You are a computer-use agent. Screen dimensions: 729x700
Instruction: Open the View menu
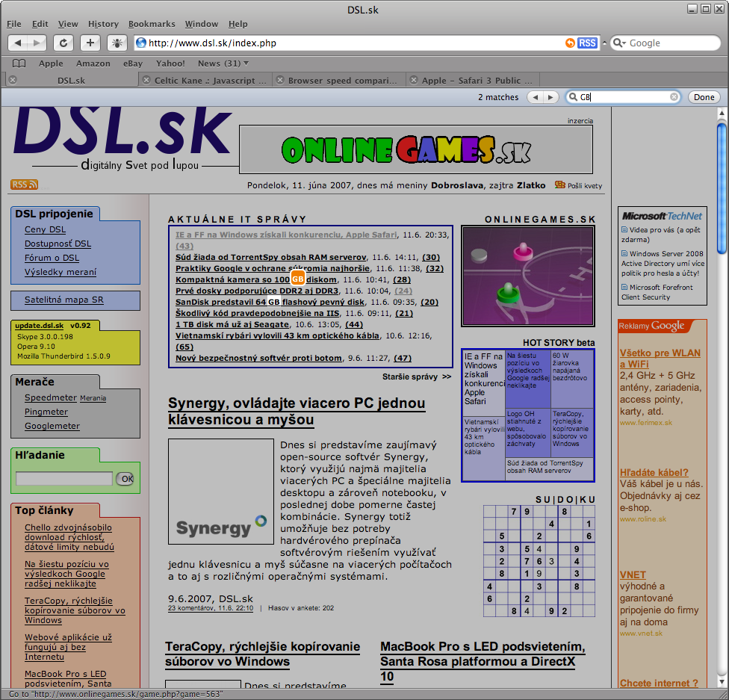tap(68, 24)
